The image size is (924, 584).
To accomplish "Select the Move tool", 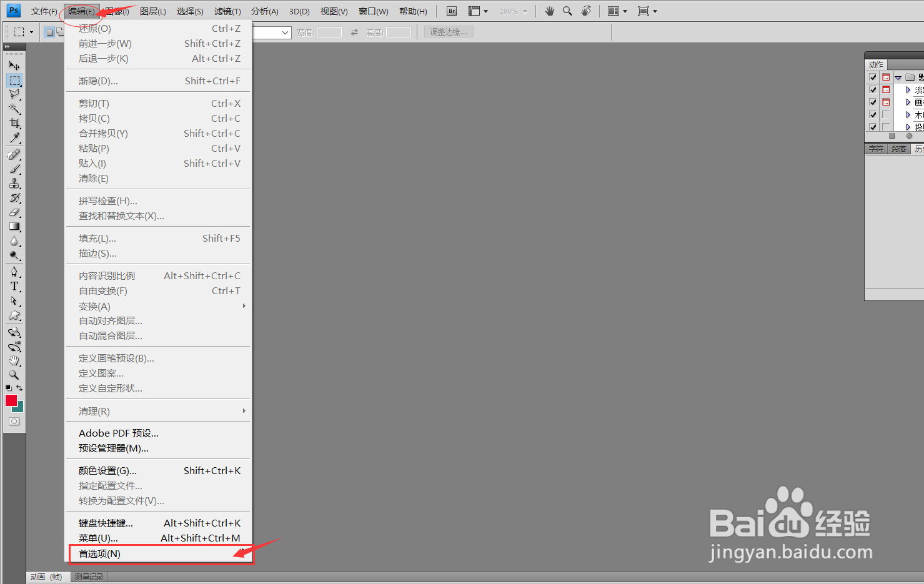I will (14, 65).
